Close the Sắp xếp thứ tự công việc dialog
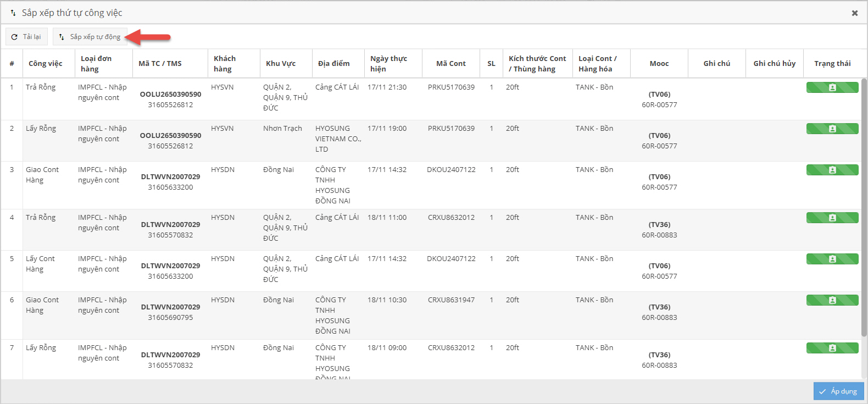This screenshot has width=868, height=404. click(854, 13)
